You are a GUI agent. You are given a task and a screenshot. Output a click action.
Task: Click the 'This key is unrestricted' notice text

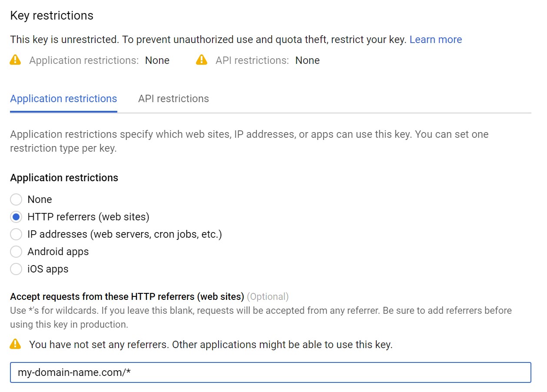pyautogui.click(x=208, y=40)
